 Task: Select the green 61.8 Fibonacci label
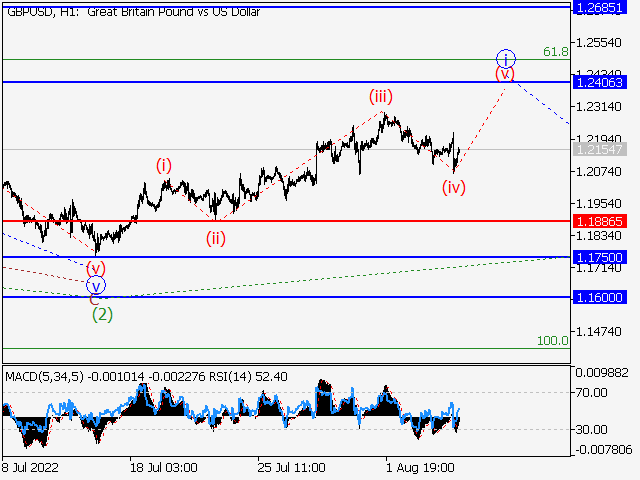556,52
